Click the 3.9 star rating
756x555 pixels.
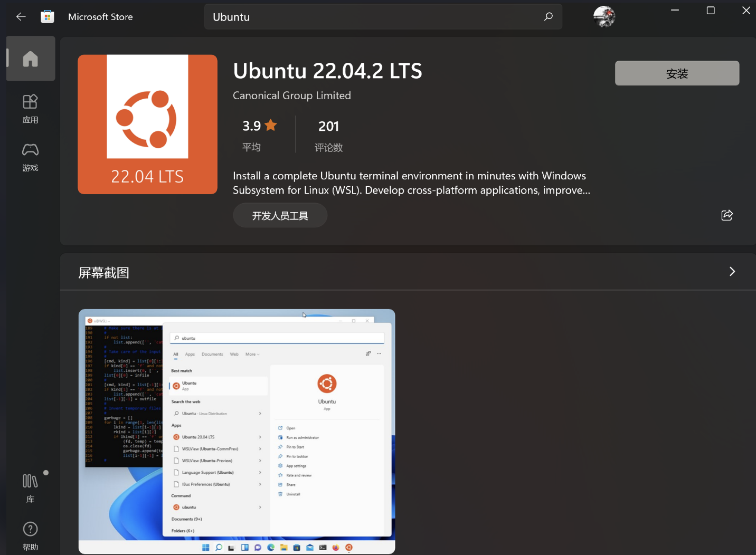259,126
